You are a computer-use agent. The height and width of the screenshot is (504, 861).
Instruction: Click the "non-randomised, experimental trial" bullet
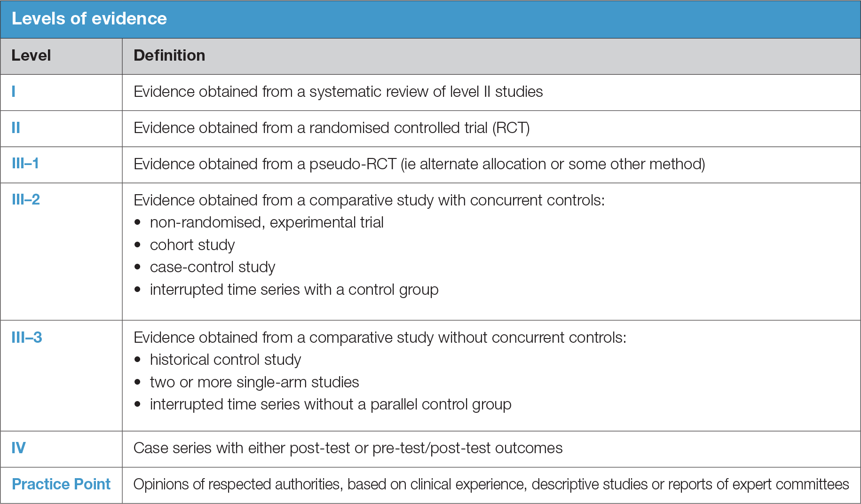[x=267, y=222]
